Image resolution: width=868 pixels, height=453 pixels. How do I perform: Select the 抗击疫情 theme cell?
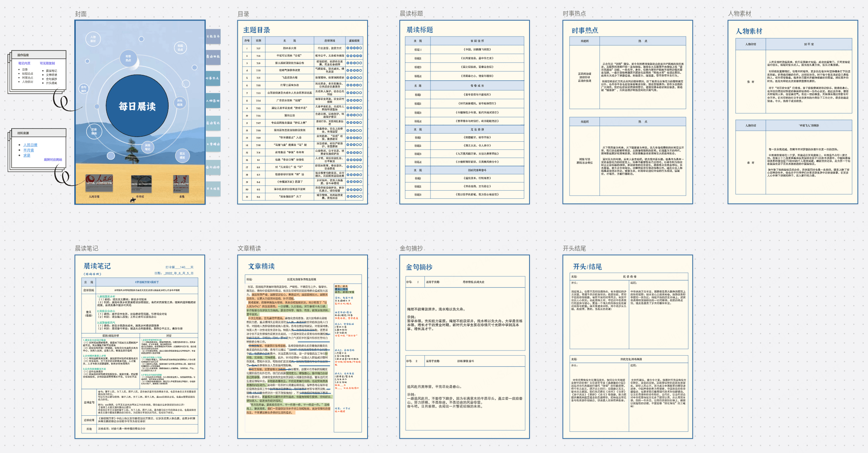pos(629,277)
